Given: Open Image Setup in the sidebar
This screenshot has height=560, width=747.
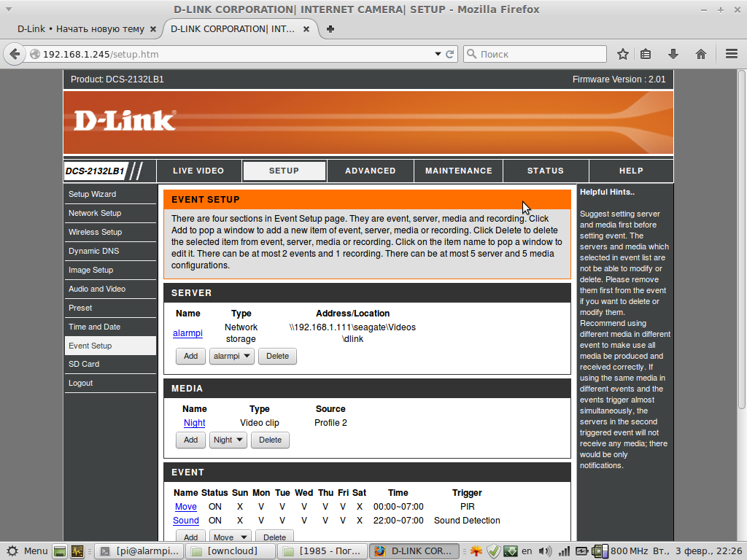Looking at the screenshot, I should tap(110, 270).
